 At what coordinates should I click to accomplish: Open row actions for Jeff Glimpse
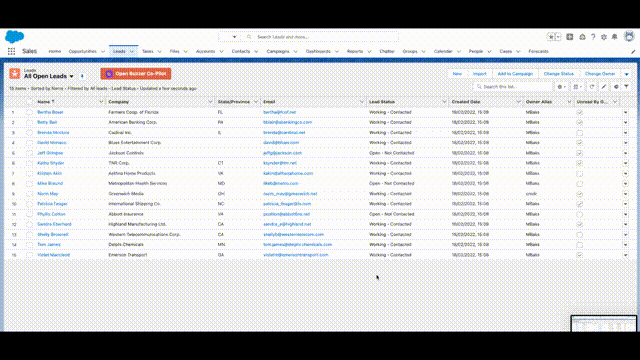(x=625, y=153)
